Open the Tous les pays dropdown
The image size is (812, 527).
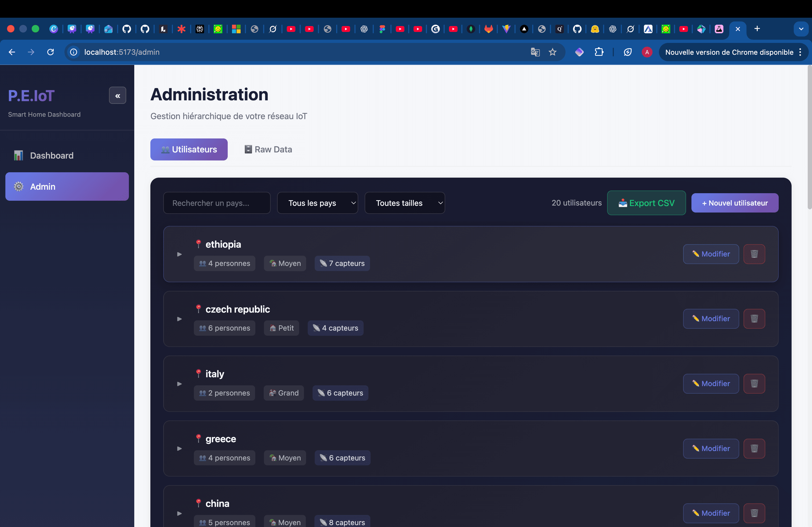[x=318, y=203]
